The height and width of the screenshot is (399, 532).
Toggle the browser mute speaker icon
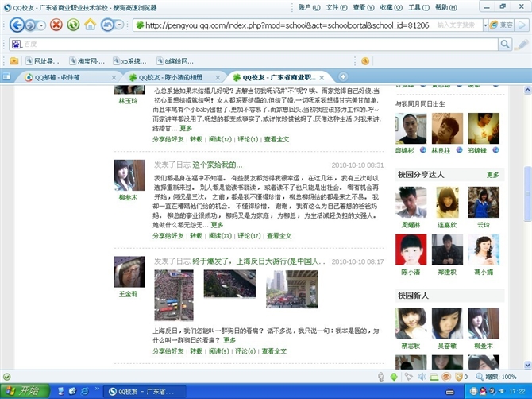click(x=422, y=377)
